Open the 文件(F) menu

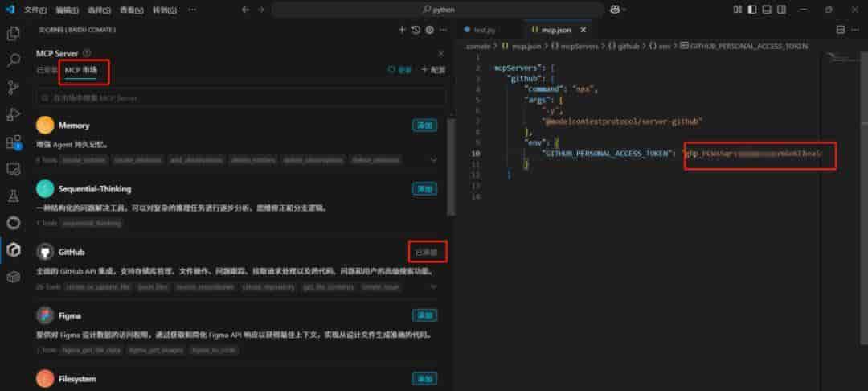click(x=36, y=10)
